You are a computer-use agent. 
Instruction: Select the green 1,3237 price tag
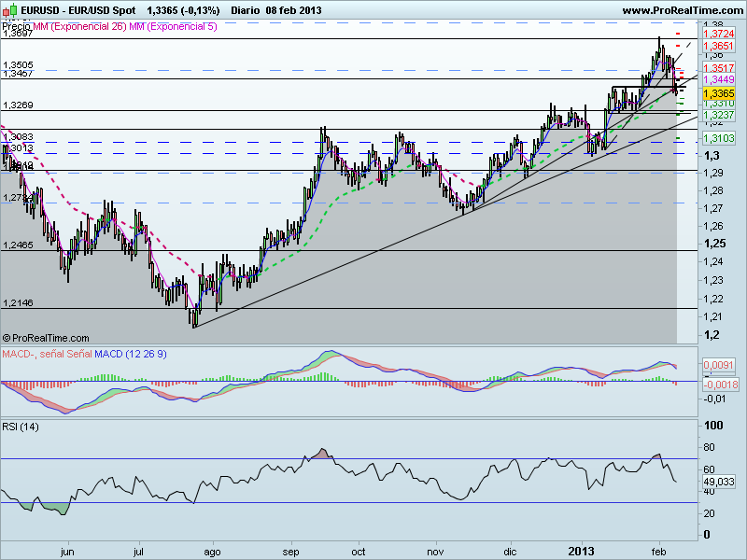[718, 115]
